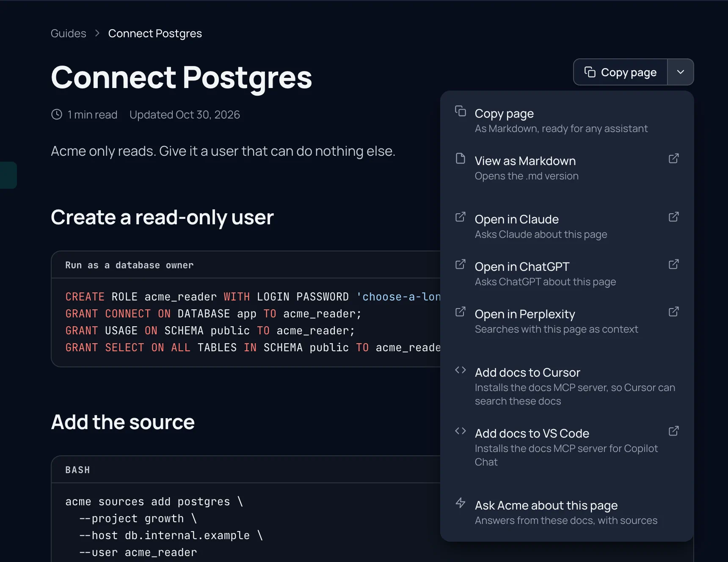Click Run as a database owner label
This screenshot has height=562, width=728.
[x=129, y=265]
